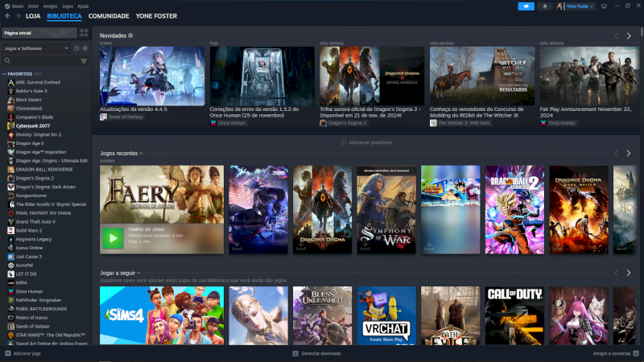
Task: Open Dragon Ball Xenoverse 2 cover
Action: [514, 210]
